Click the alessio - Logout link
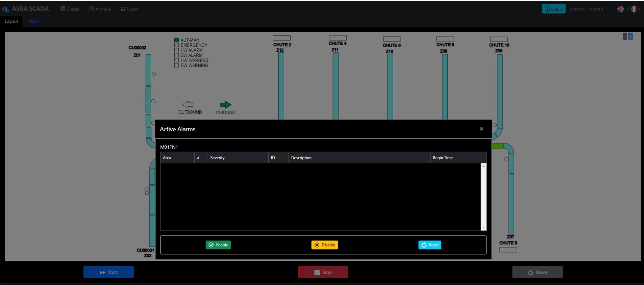This screenshot has width=644, height=285. click(586, 9)
